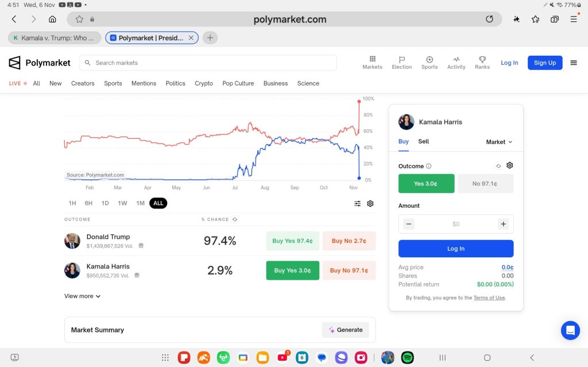Expand View more outcomes
The height and width of the screenshot is (367, 588).
(83, 296)
